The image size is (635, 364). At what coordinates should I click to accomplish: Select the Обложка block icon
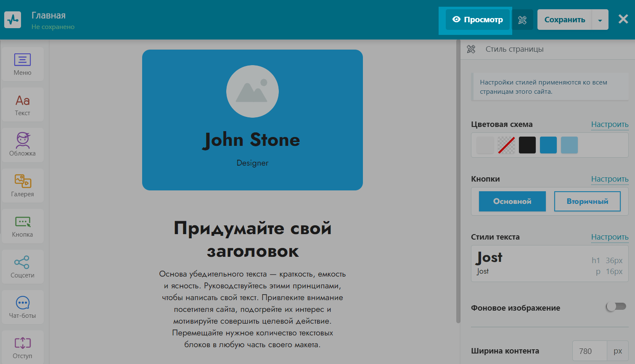tap(22, 145)
